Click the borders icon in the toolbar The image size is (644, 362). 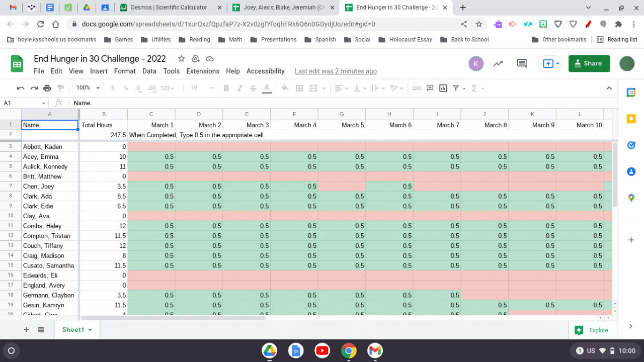tap(299, 88)
